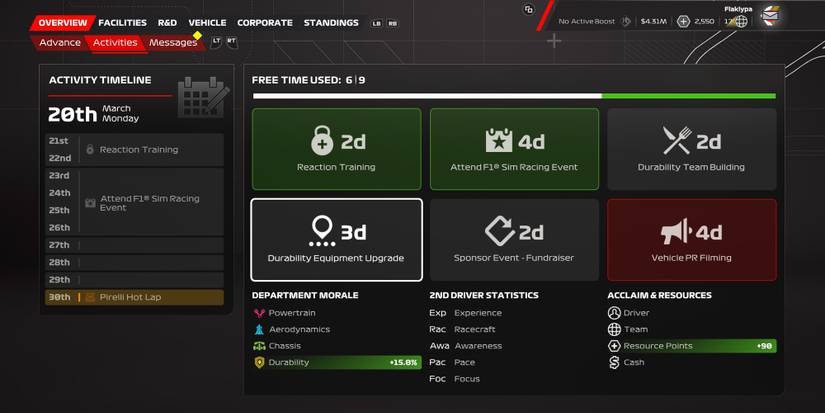This screenshot has width=825, height=413.
Task: Click the No Active Boost label
Action: (587, 22)
